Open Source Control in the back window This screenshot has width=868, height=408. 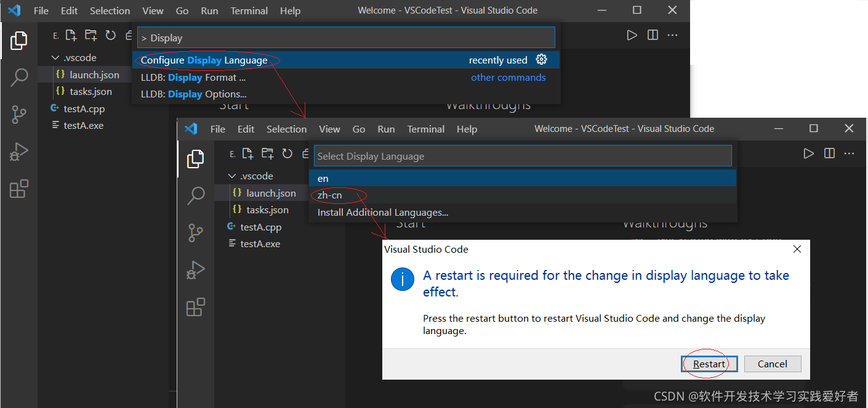pyautogui.click(x=19, y=115)
